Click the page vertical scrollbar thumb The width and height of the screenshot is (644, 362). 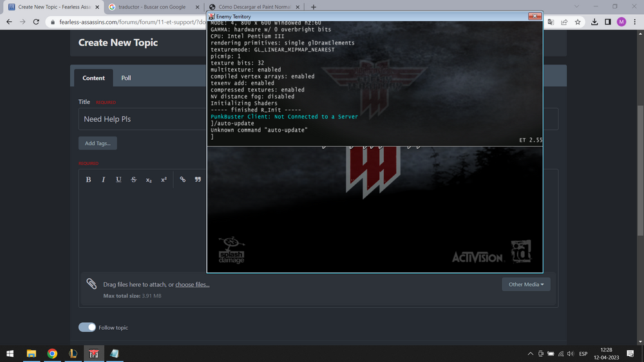pyautogui.click(x=640, y=171)
